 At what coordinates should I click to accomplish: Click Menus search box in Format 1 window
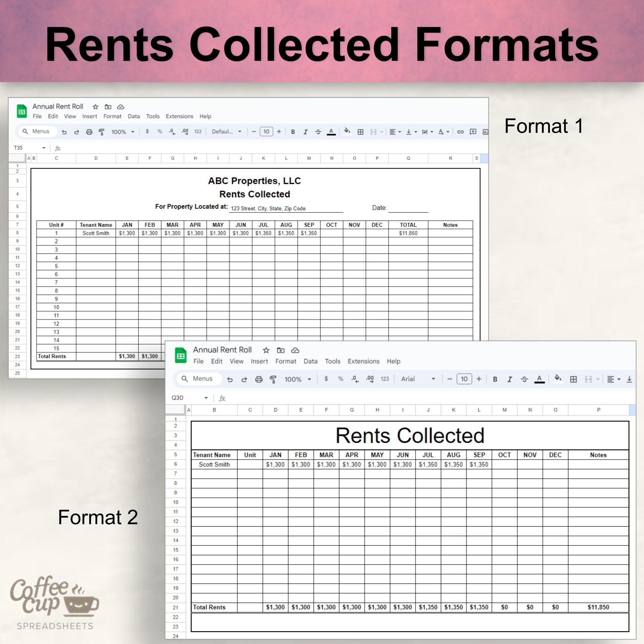37,131
